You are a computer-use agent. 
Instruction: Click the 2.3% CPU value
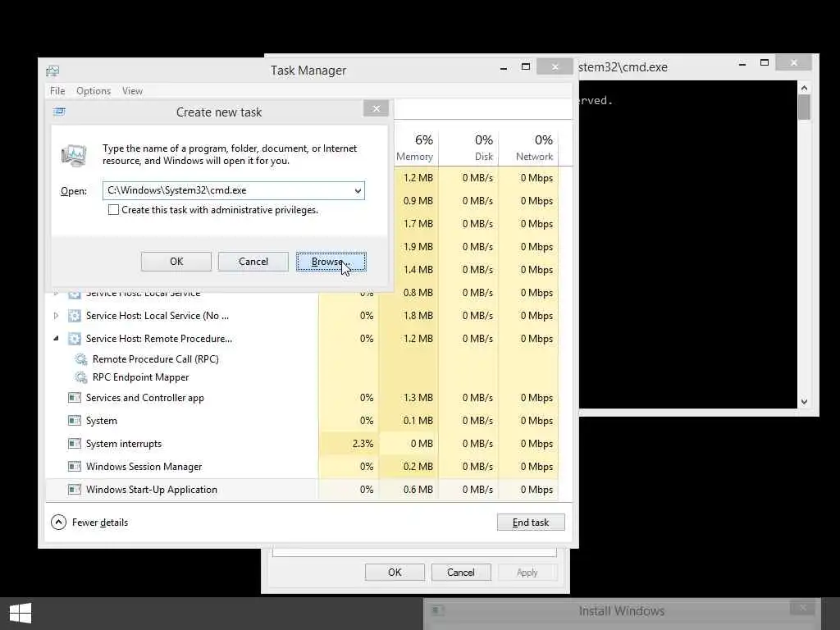click(x=363, y=444)
